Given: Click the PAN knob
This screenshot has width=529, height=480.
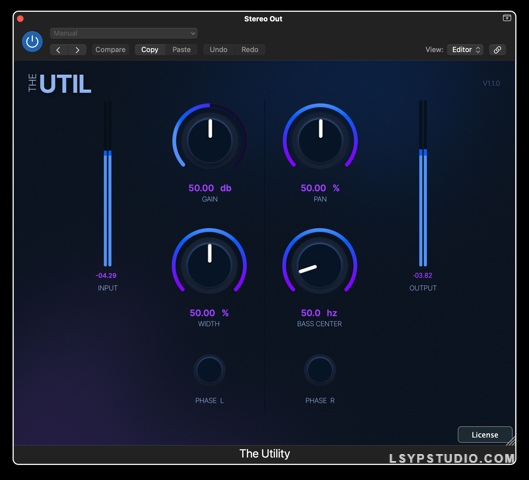Looking at the screenshot, I should [x=320, y=140].
